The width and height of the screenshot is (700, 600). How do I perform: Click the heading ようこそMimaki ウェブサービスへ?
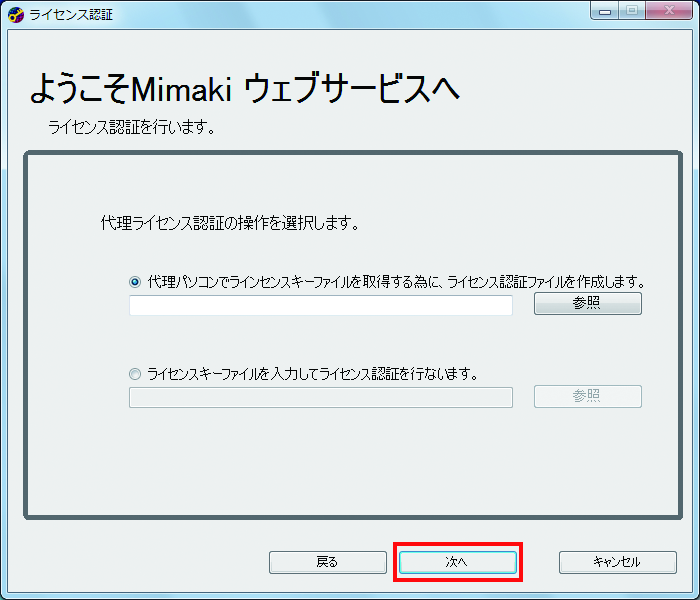point(245,88)
